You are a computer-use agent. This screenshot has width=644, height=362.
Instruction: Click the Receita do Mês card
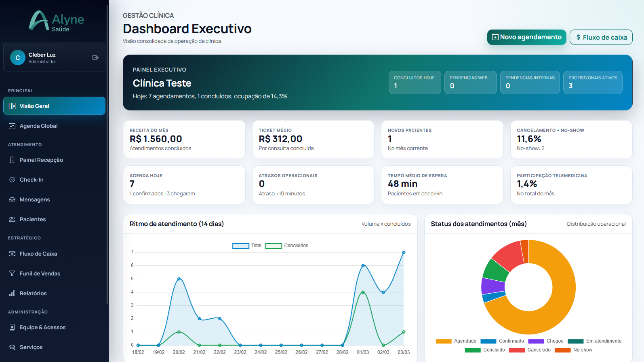point(184,140)
